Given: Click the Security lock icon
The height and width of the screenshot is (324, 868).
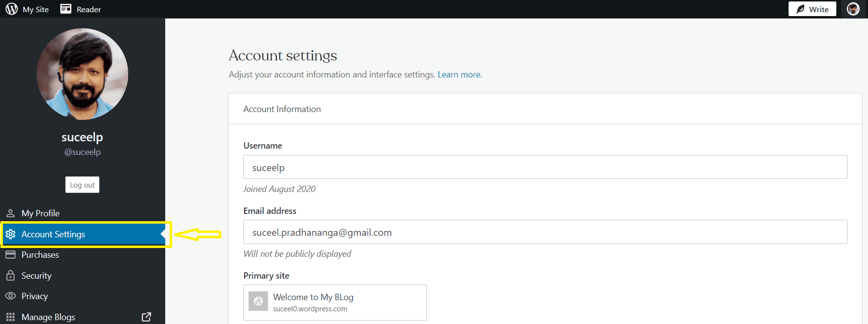Looking at the screenshot, I should 10,276.
